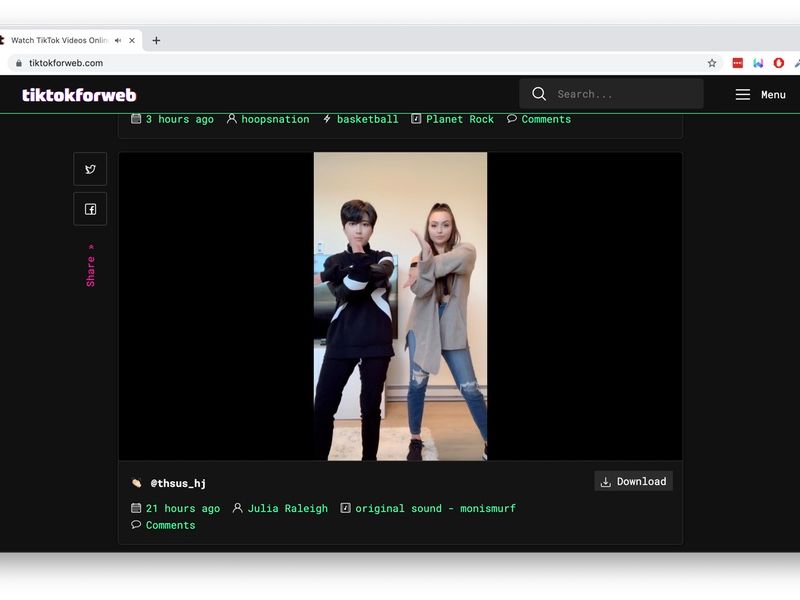Click the Facebook share icon
The width and height of the screenshot is (800, 600).
89,208
